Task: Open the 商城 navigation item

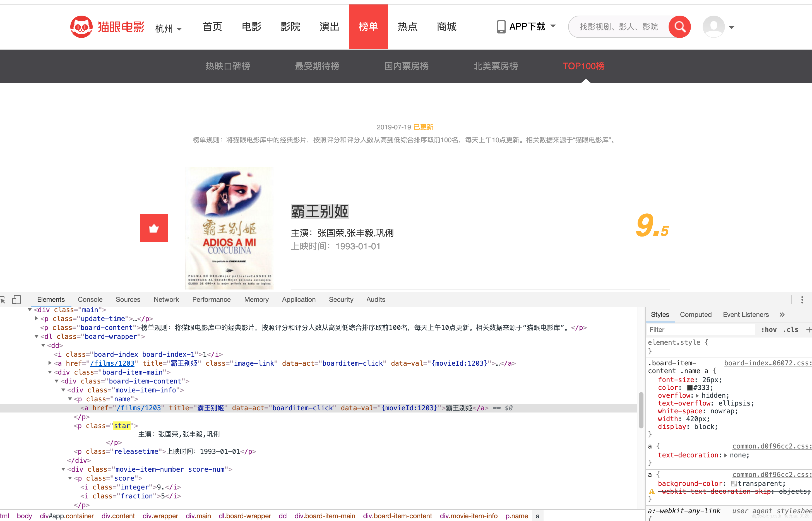Action: pos(446,27)
